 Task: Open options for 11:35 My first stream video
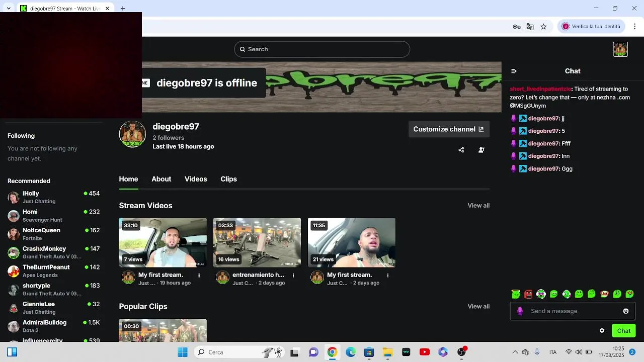coord(388,276)
